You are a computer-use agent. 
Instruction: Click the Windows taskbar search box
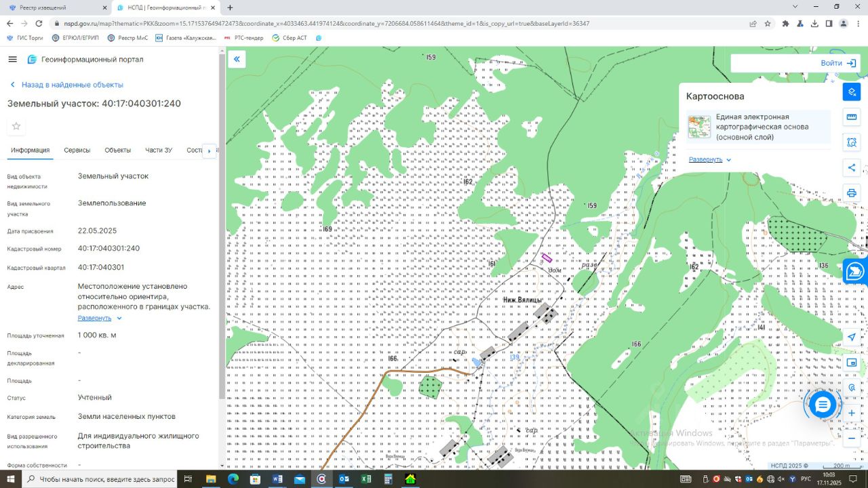[100, 479]
